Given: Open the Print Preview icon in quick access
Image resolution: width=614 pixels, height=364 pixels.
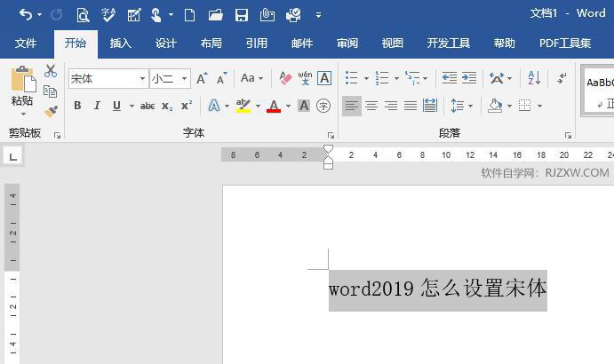Looking at the screenshot, I should pyautogui.click(x=83, y=15).
